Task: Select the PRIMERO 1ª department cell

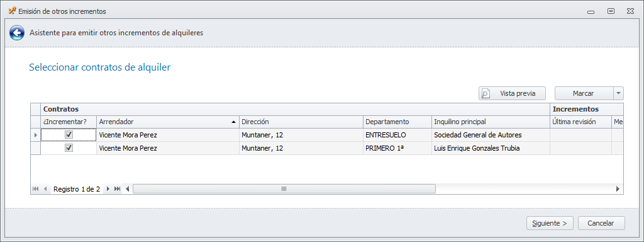Action: (x=397, y=148)
